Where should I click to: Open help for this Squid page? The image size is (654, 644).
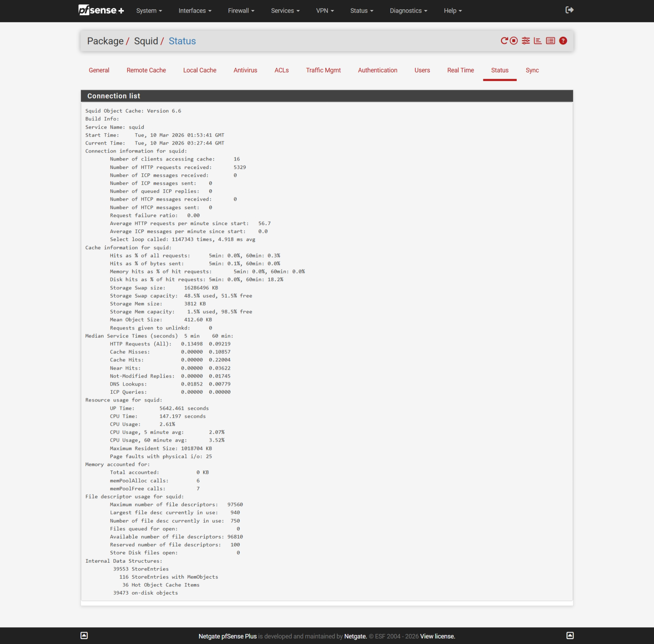(x=563, y=41)
